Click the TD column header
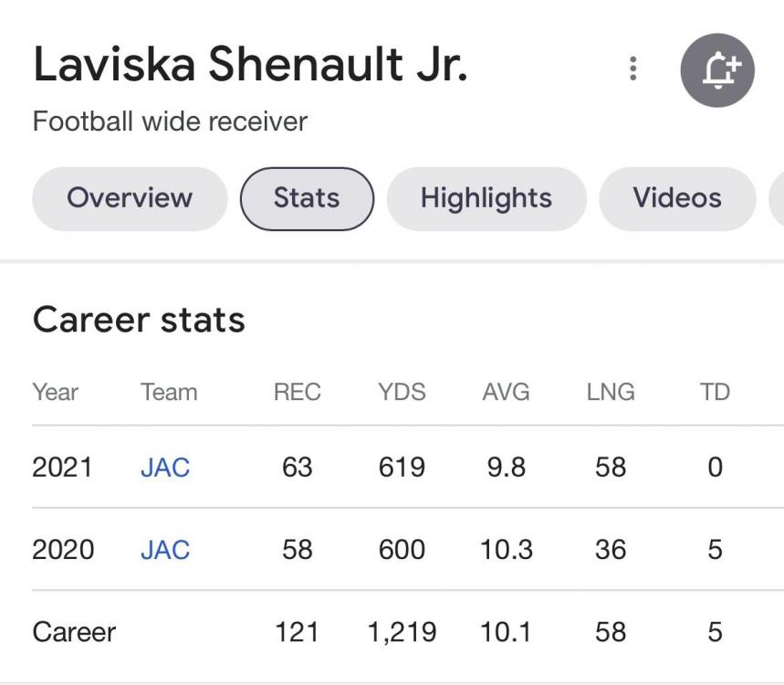Screen dimensions: 784x685 pos(715,393)
